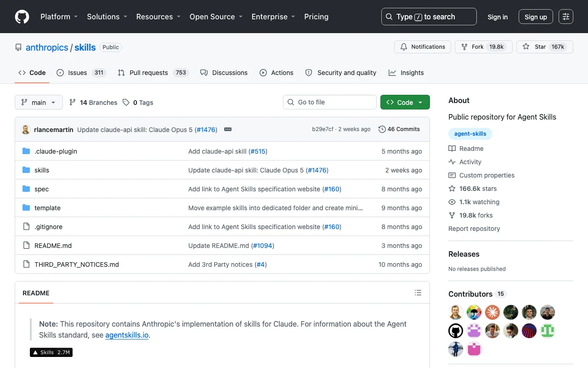The width and height of the screenshot is (588, 368).
Task: Click the Report repository link
Action: point(474,229)
